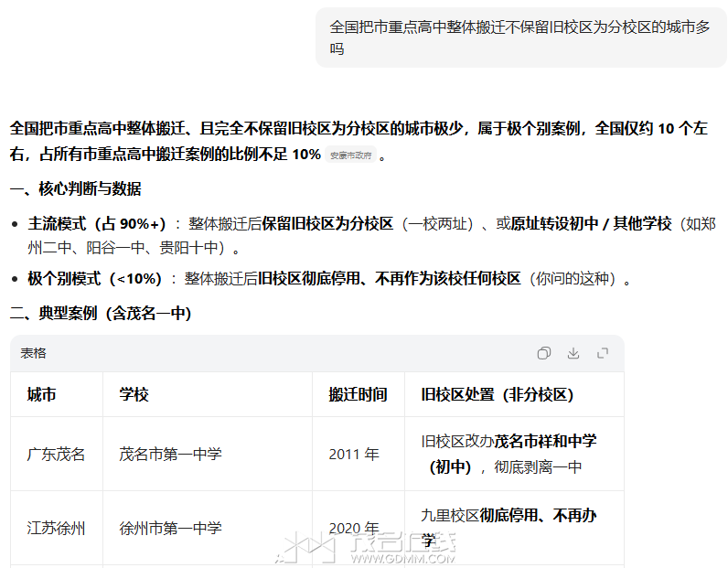This screenshot has height=568, width=728.
Task: Click the 茂名市第一中学 table cell
Action: pyautogui.click(x=170, y=454)
